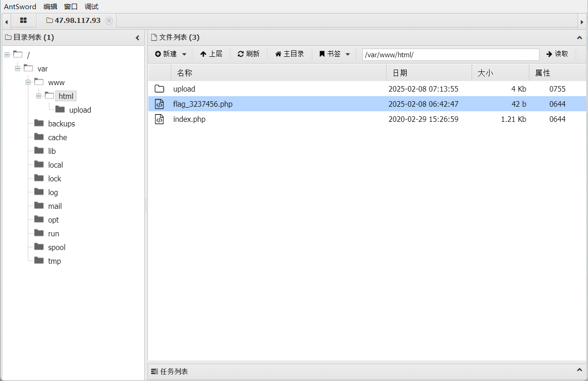Go to home directory with 主目录
Viewport: 588px width, 381px height.
tap(289, 54)
